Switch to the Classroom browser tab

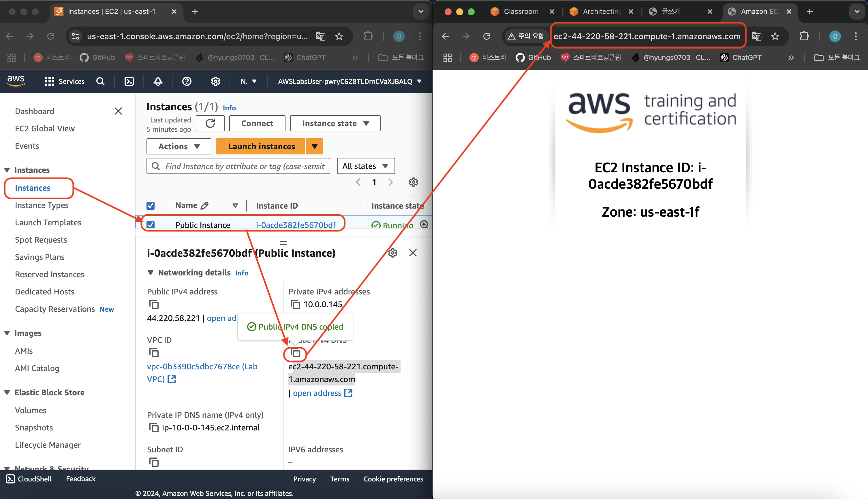(x=520, y=12)
